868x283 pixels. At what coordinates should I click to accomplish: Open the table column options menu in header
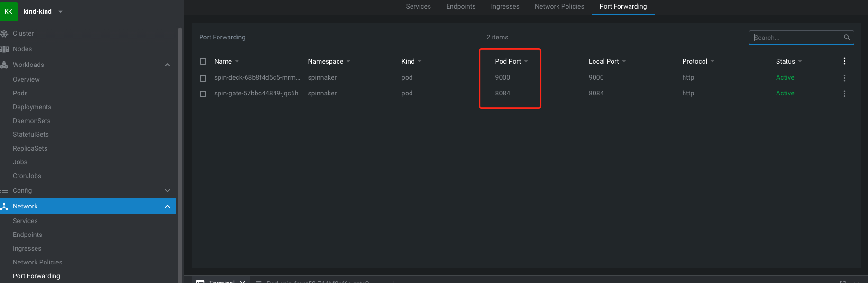(844, 61)
